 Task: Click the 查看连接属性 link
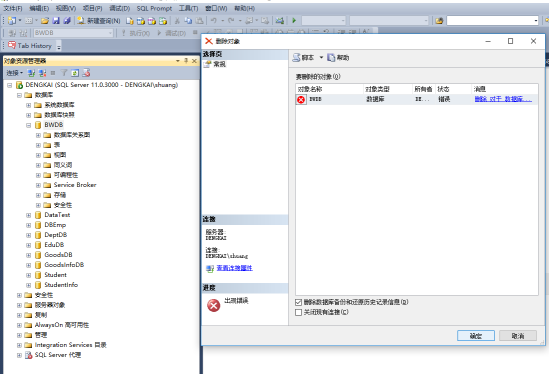click(234, 268)
